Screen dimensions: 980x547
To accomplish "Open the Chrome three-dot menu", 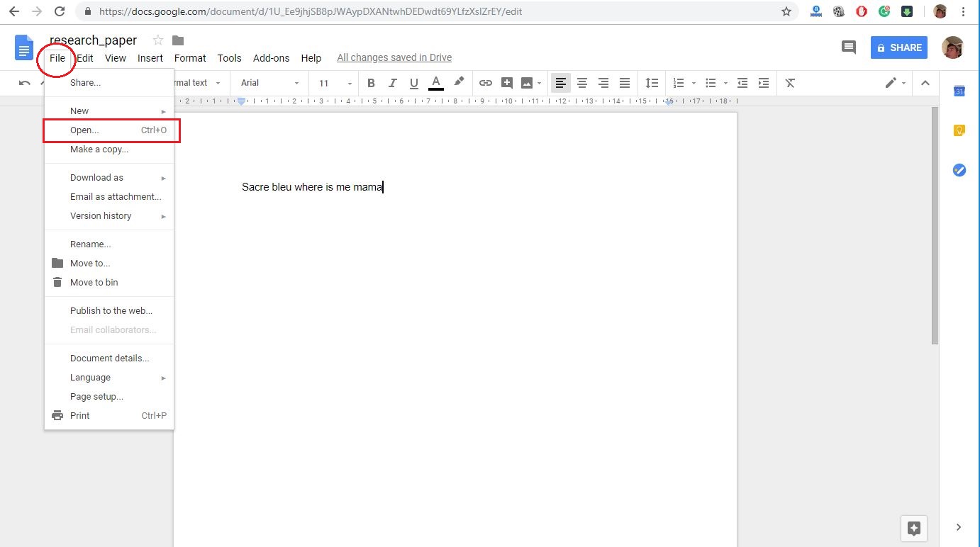I will (x=963, y=11).
